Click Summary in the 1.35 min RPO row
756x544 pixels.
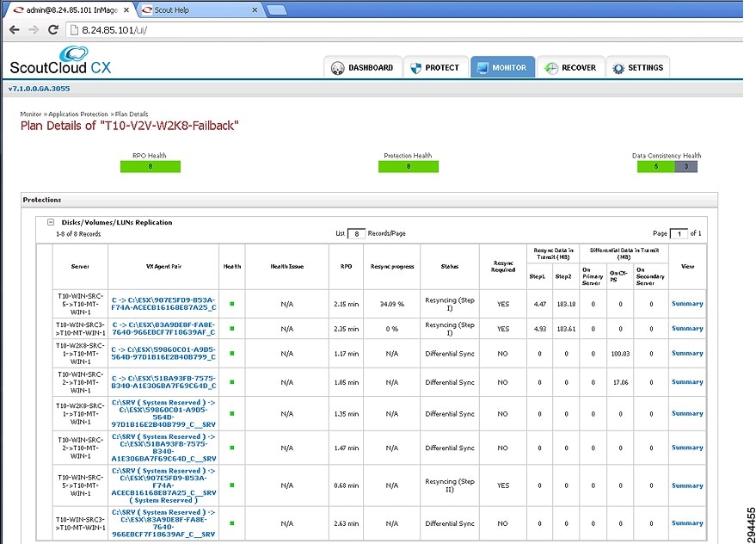(x=687, y=414)
